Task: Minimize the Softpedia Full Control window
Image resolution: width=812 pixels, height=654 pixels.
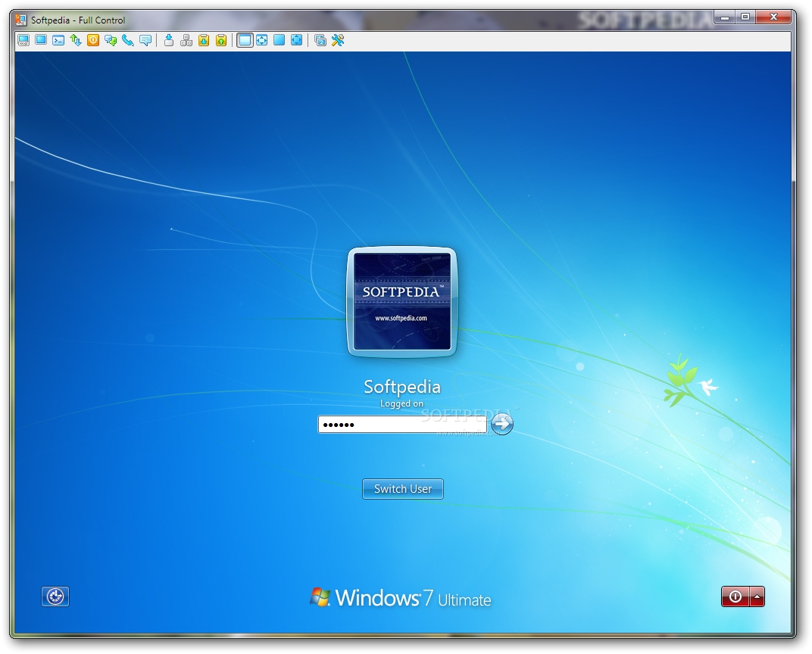Action: coord(725,17)
